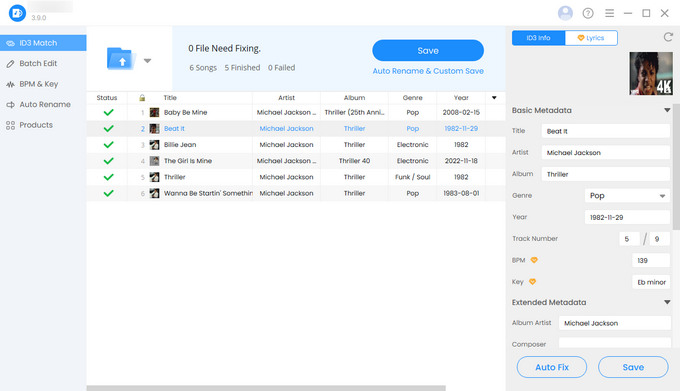Click the bottom-right Save button
The width and height of the screenshot is (680, 391).
tap(633, 367)
